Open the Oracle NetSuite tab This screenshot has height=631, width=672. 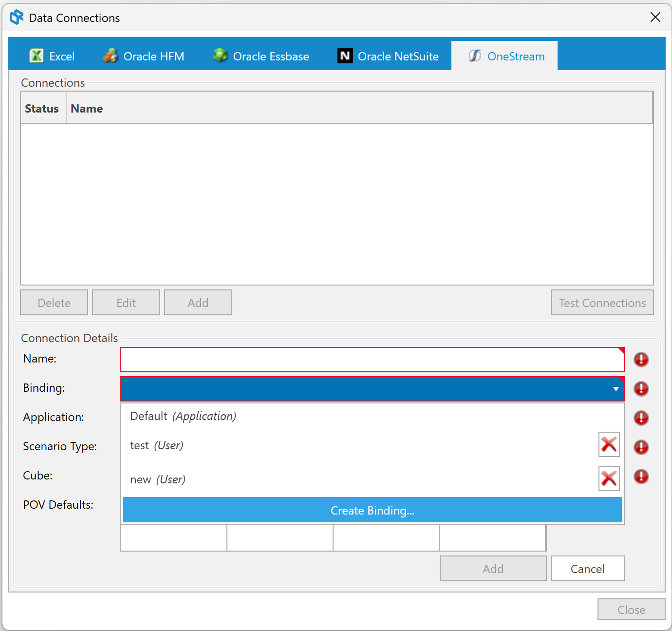pyautogui.click(x=388, y=56)
